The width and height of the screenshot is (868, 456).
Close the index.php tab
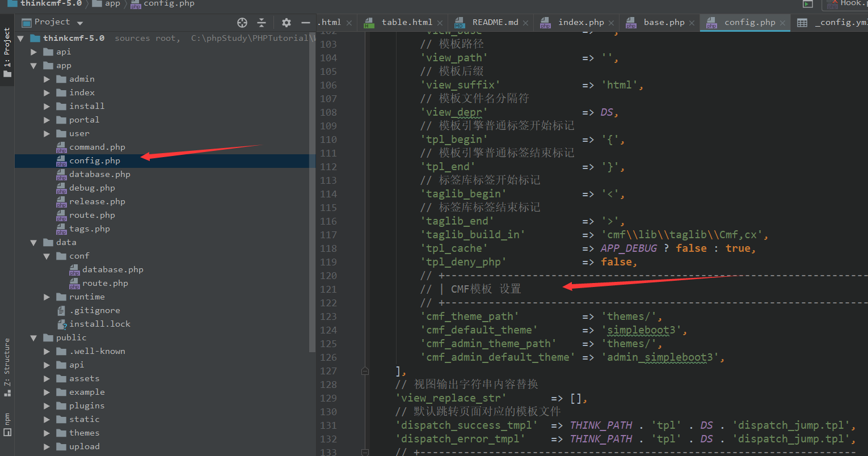tap(611, 23)
